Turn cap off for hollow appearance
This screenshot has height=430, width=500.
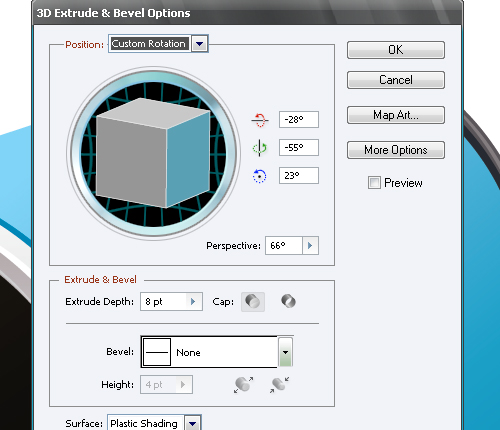[x=288, y=302]
